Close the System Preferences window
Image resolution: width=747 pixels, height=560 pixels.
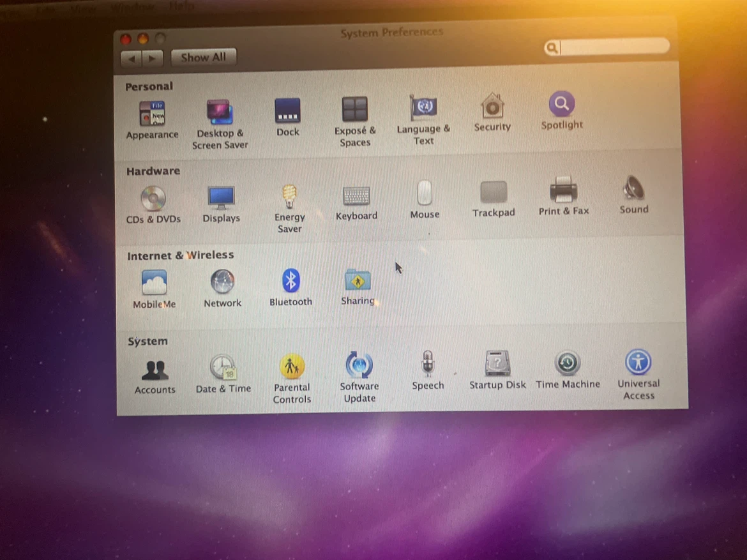[126, 39]
